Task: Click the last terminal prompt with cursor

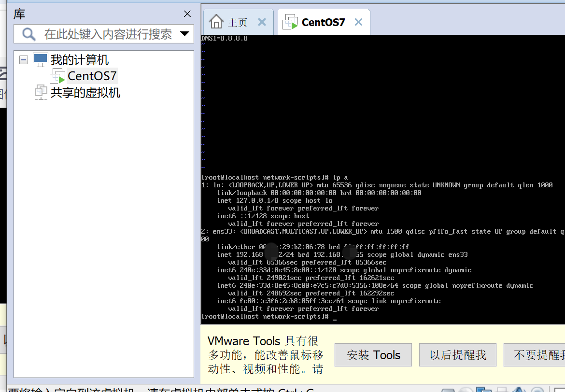Action: [x=269, y=316]
